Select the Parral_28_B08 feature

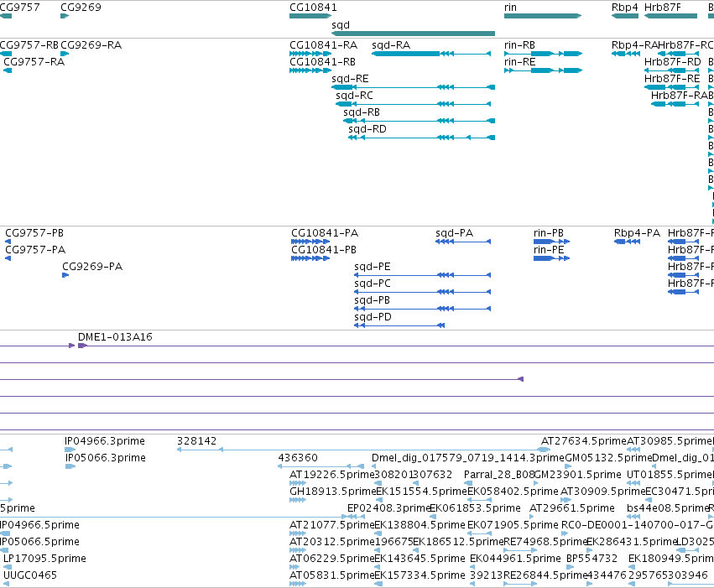click(468, 483)
